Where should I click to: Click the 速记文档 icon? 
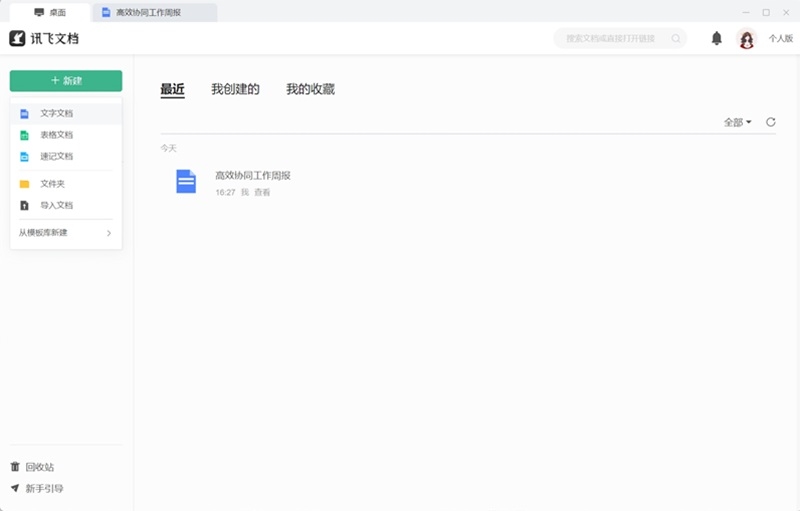point(24,157)
